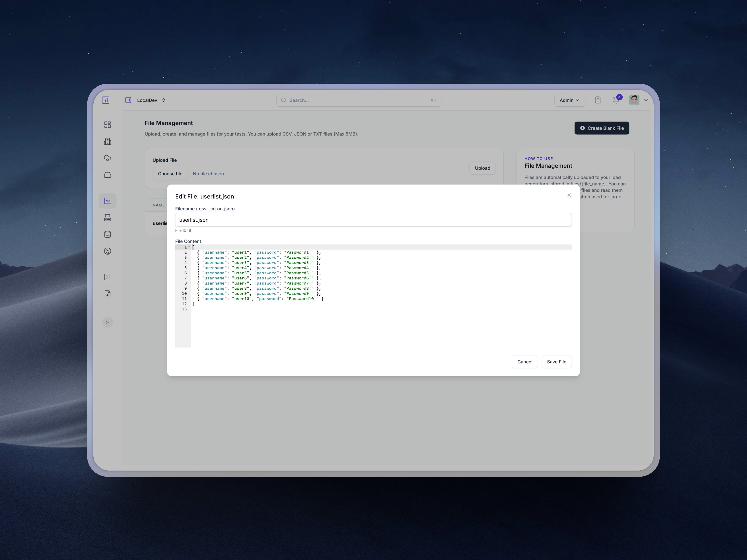This screenshot has height=560, width=747.
Task: Click the Save File button
Action: point(557,362)
